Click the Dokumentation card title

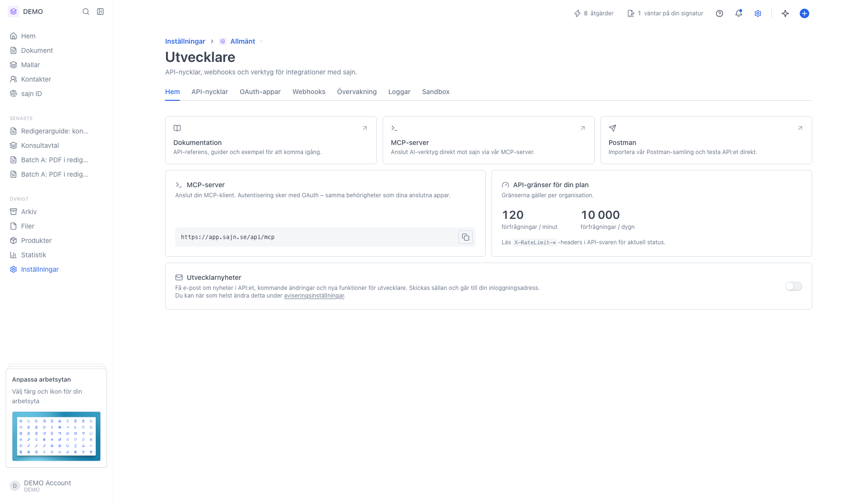pos(197,143)
